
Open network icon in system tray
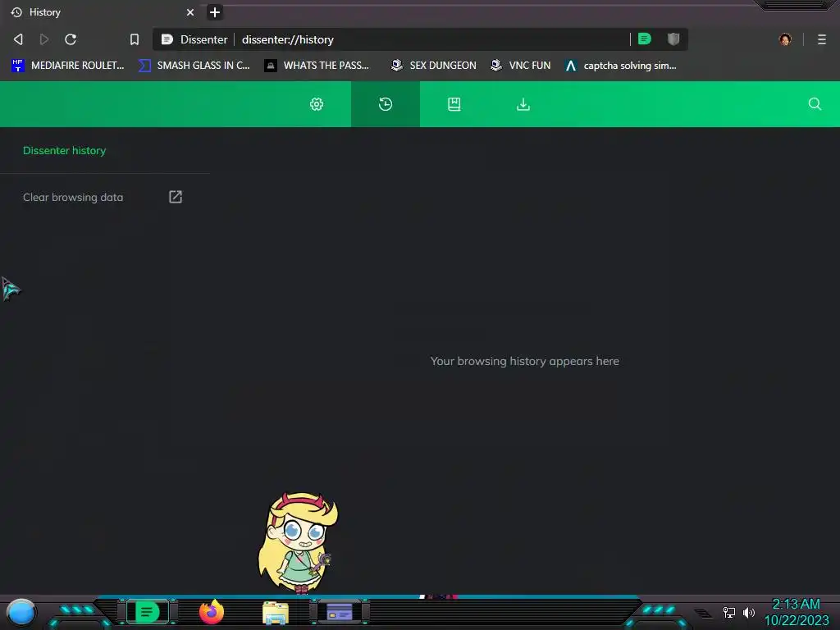728,612
